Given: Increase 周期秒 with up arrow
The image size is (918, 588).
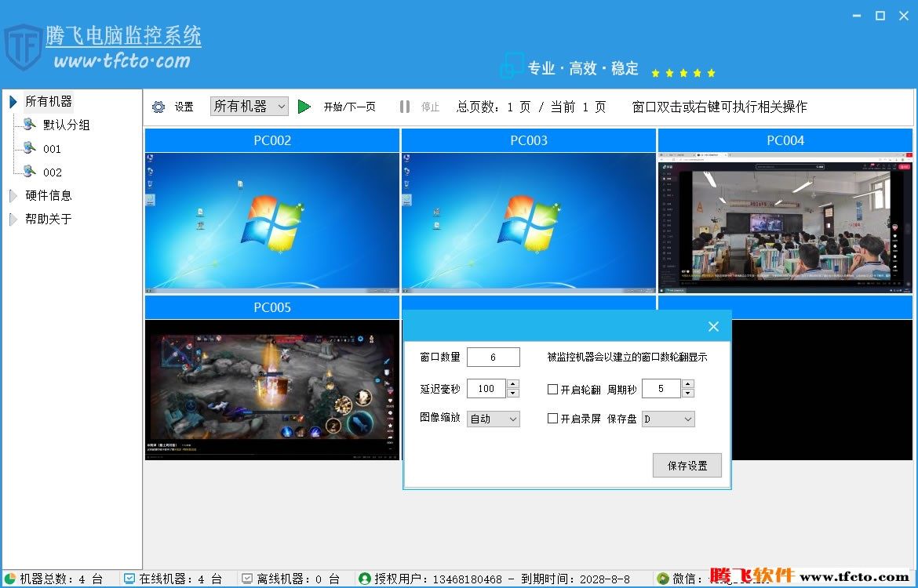Looking at the screenshot, I should (688, 384).
